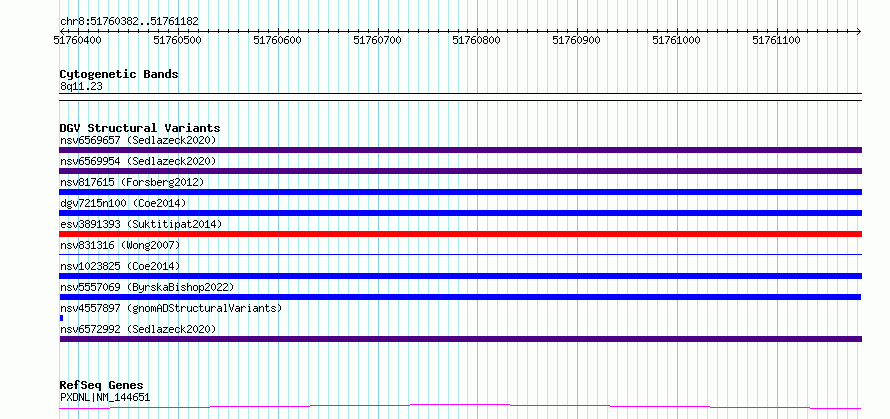Click the purple bar under nsv6569657
Image resolution: width=890 pixels, height=419 pixels.
pyautogui.click(x=460, y=150)
